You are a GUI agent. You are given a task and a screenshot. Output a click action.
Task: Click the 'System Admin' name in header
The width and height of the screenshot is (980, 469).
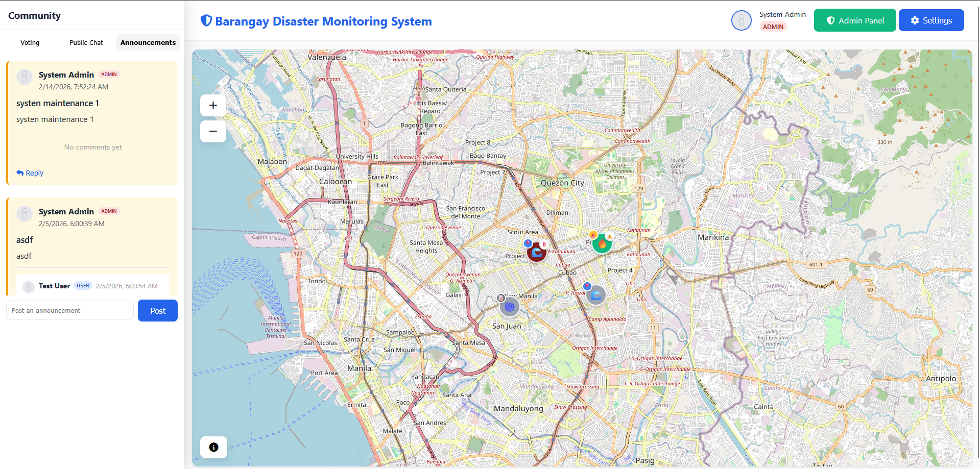782,14
